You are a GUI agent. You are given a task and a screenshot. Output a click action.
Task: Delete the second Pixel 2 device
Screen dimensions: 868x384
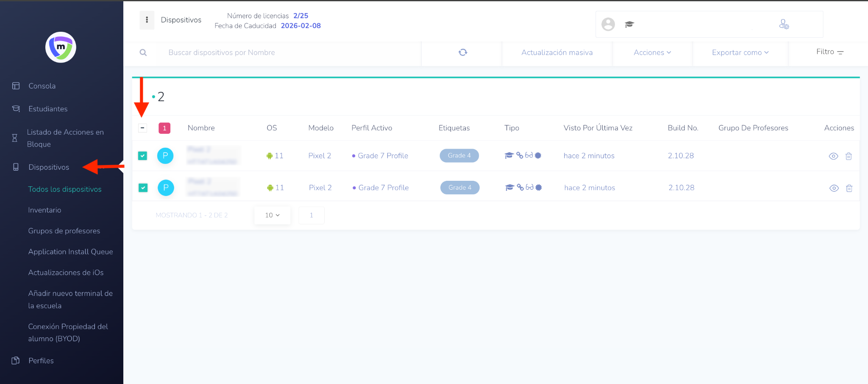click(849, 188)
